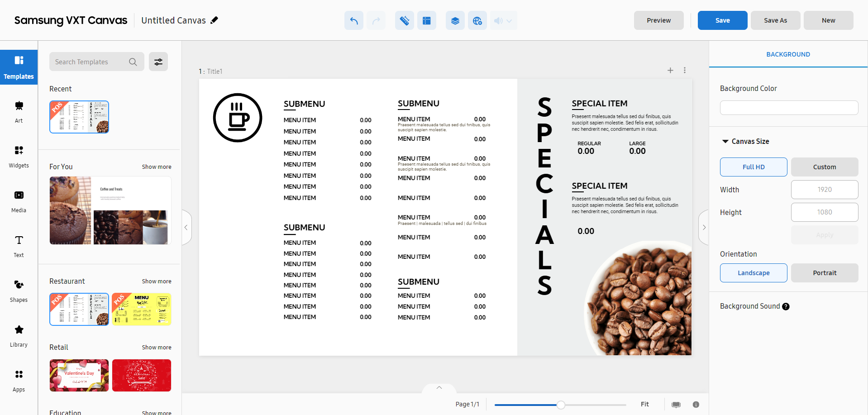Select Full HD canvas size
The width and height of the screenshot is (868, 415).
[753, 167]
